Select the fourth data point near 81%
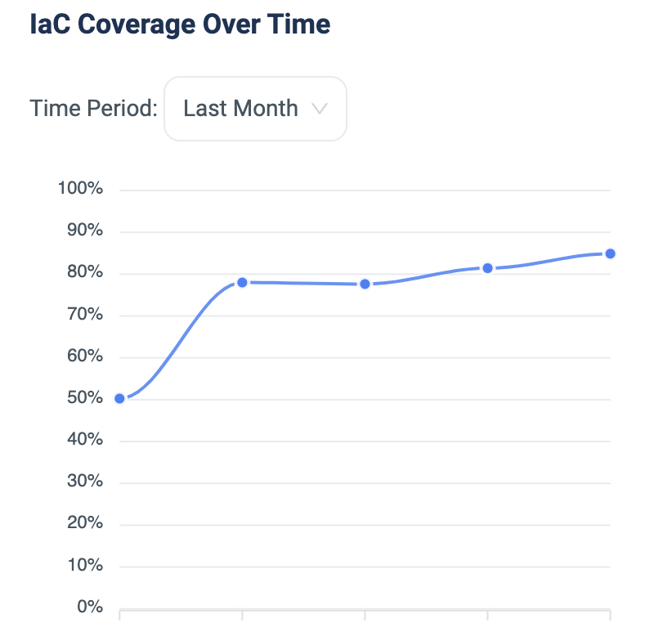 coord(487,268)
